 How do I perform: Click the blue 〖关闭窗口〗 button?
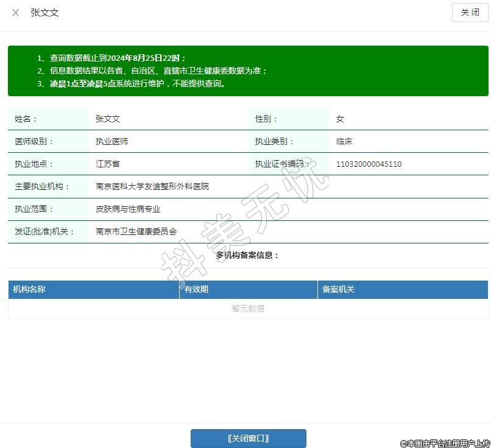[x=248, y=438]
